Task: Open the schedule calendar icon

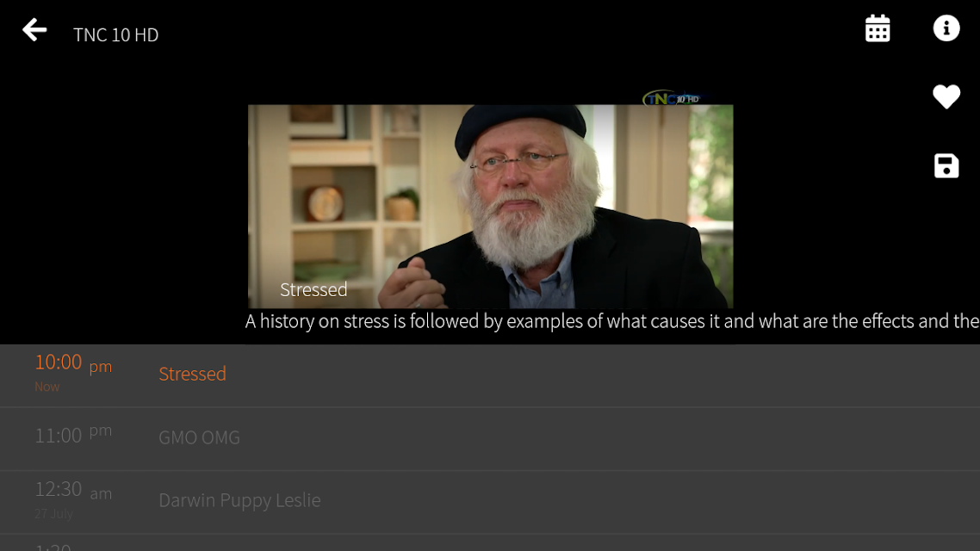Action: 878,28
